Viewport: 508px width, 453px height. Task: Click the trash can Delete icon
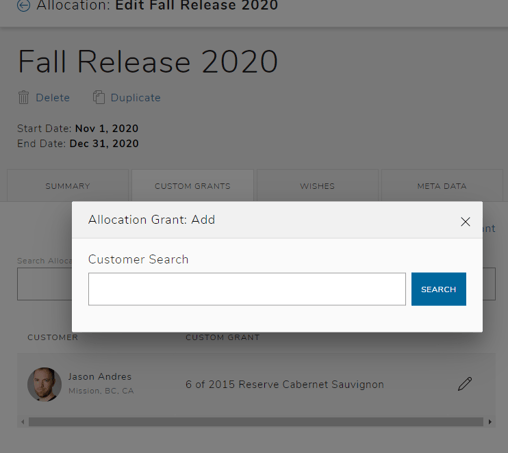click(23, 97)
